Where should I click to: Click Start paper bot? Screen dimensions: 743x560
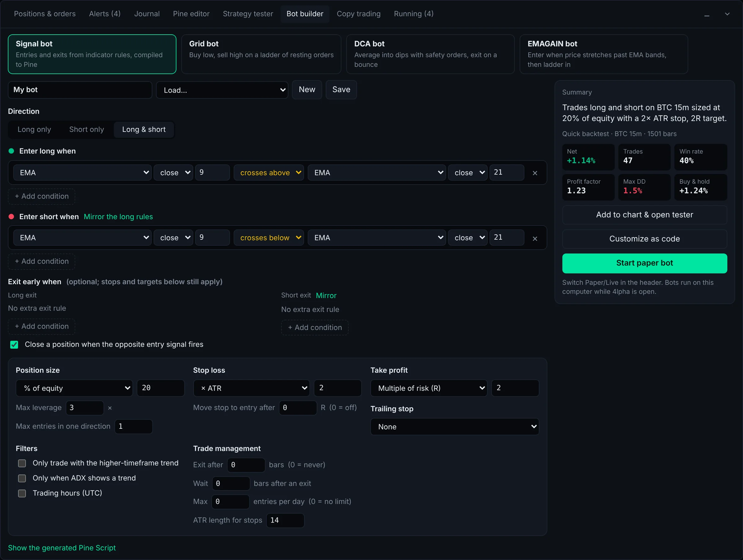(x=644, y=263)
